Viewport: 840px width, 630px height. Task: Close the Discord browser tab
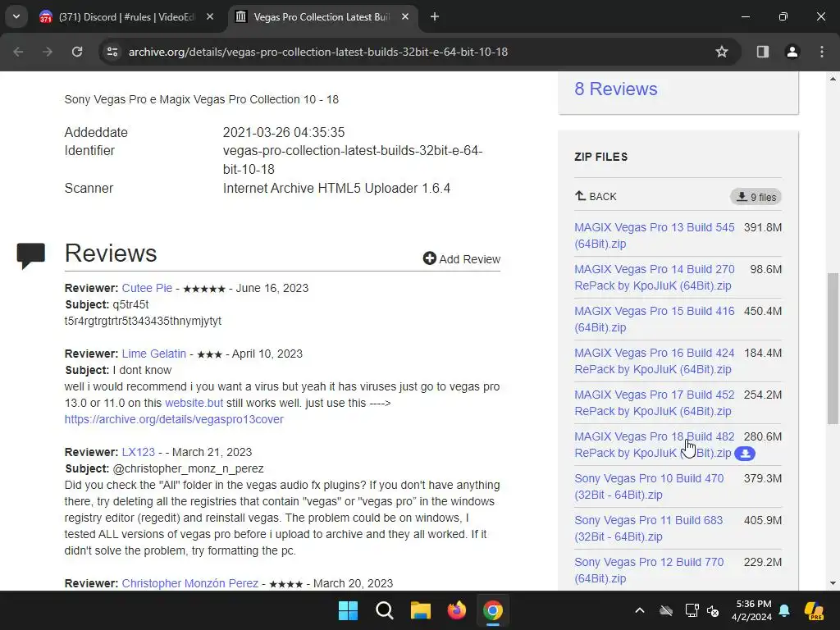tap(210, 17)
